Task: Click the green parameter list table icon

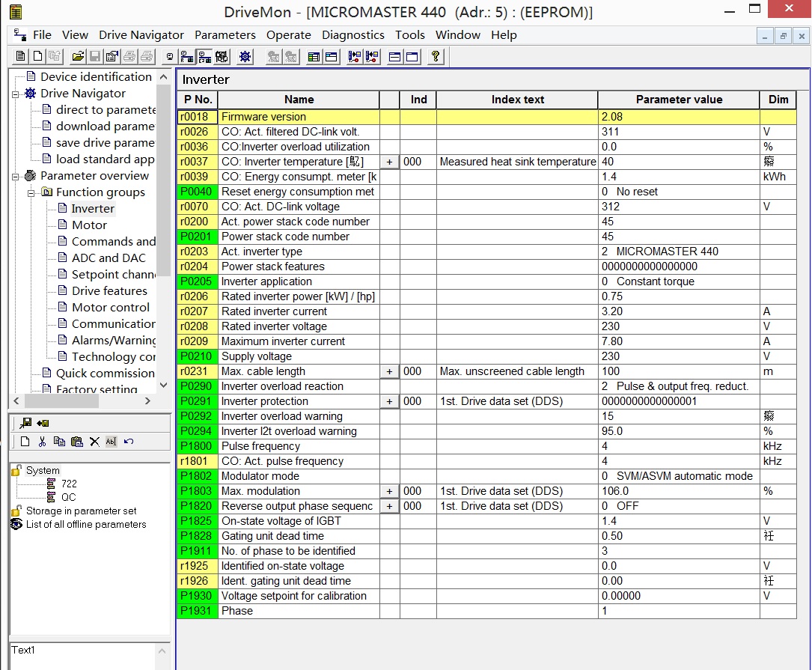Action: (x=314, y=56)
